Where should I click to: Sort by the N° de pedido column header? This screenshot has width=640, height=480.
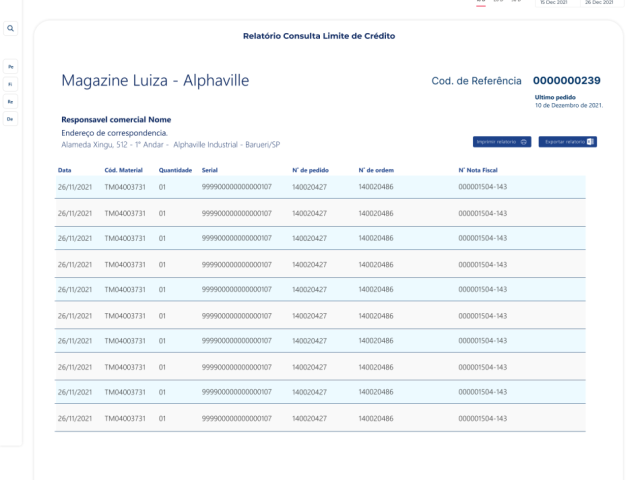310,170
